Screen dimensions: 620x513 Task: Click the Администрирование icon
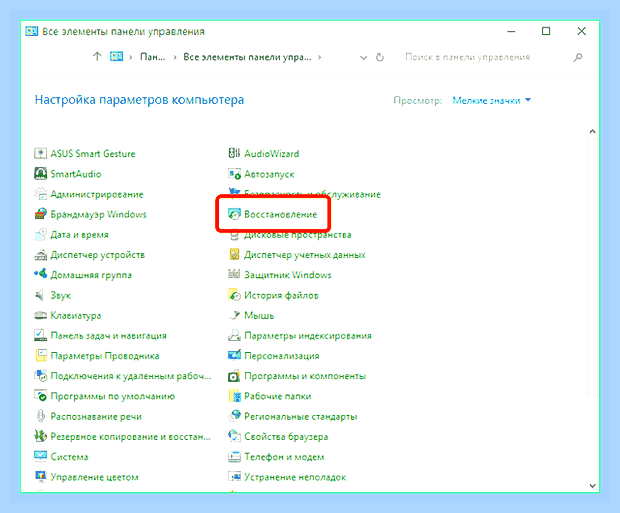click(40, 194)
